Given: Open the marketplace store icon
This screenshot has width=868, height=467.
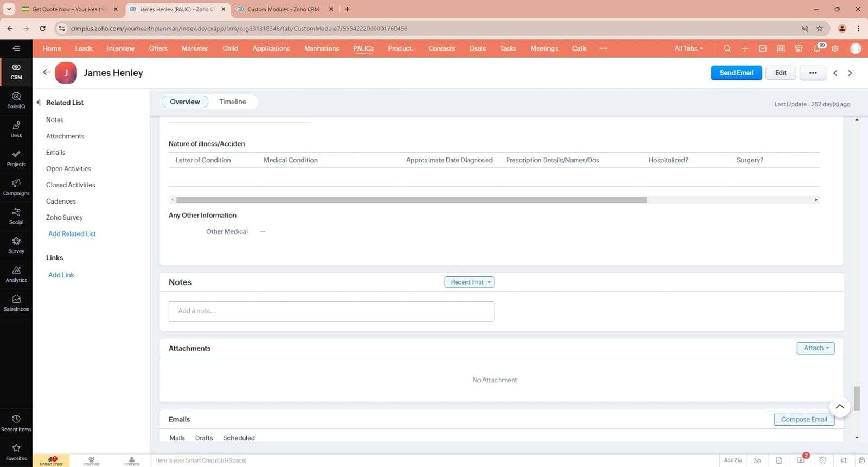Looking at the screenshot, I should pos(799,48).
